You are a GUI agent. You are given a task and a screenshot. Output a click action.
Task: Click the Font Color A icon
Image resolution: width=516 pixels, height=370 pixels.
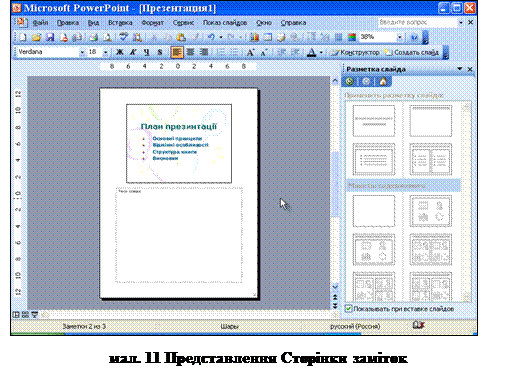pos(311,52)
